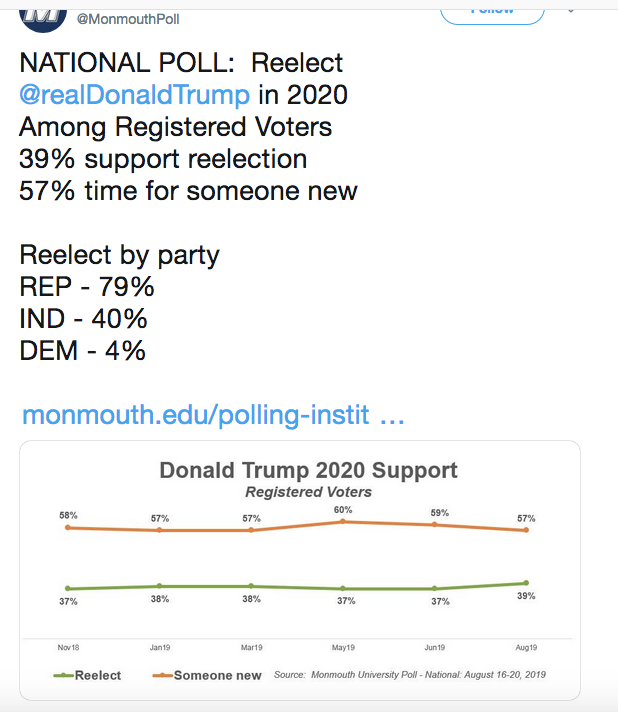Open the @MonmouthPoll handle
Screen dimensions: 618x712
[x=128, y=20]
